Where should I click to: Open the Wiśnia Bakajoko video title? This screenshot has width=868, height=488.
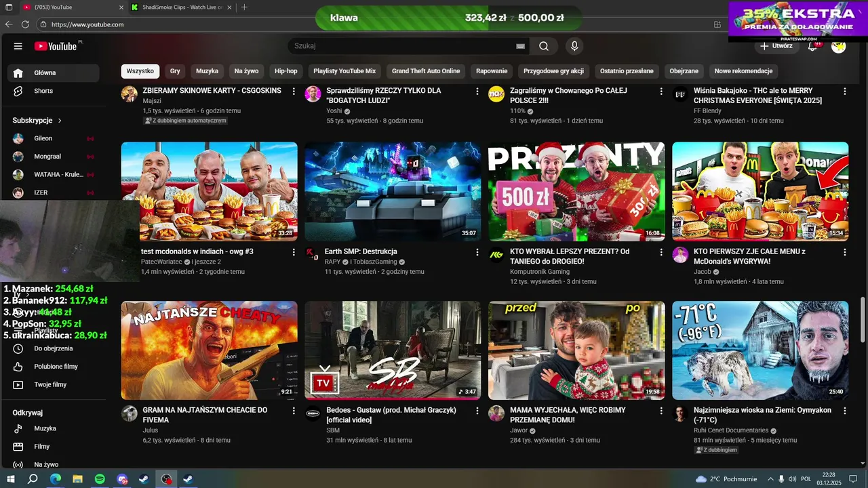click(758, 96)
